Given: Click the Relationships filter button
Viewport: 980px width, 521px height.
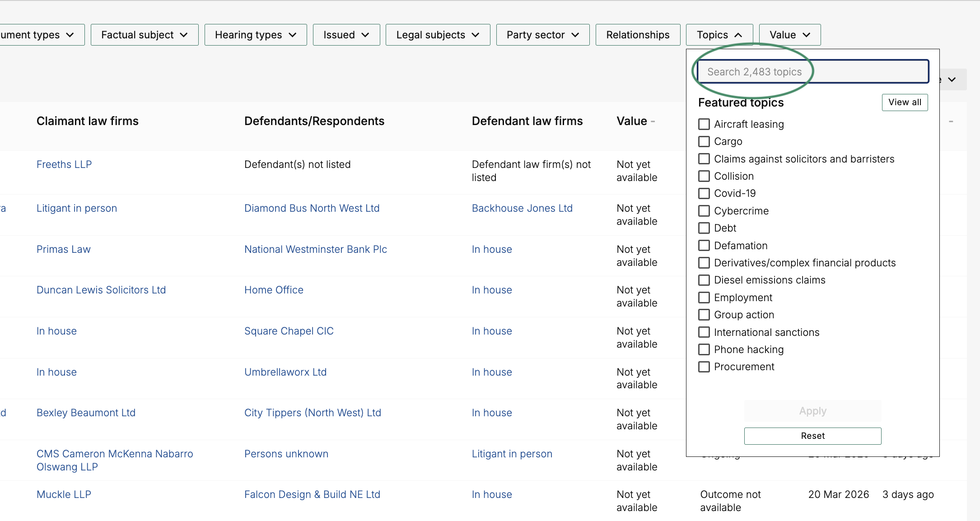Looking at the screenshot, I should (638, 35).
